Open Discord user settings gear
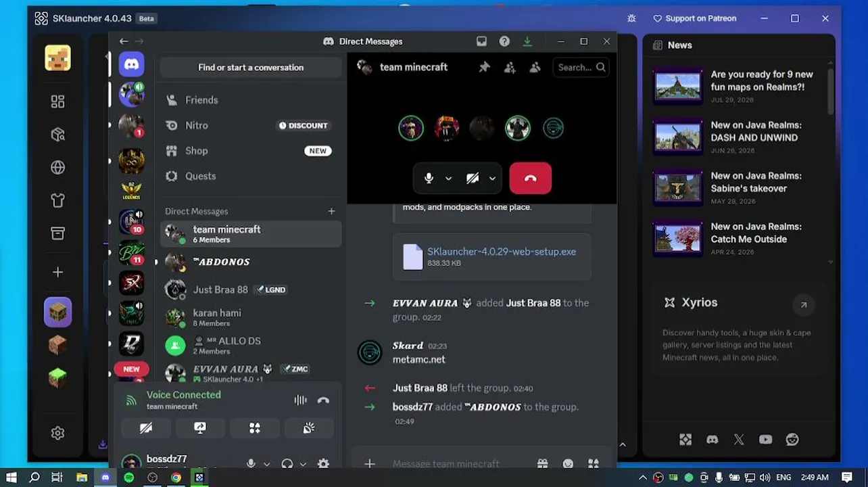 [323, 463]
